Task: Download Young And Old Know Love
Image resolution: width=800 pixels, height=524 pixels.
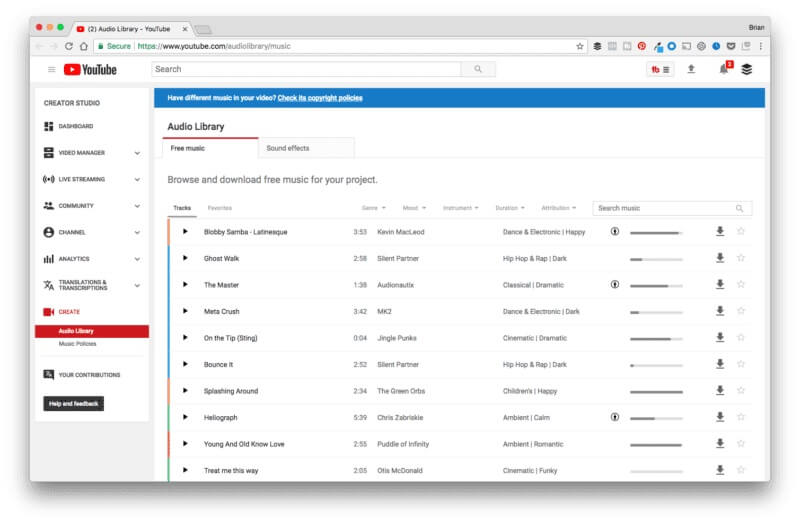Action: 720,443
